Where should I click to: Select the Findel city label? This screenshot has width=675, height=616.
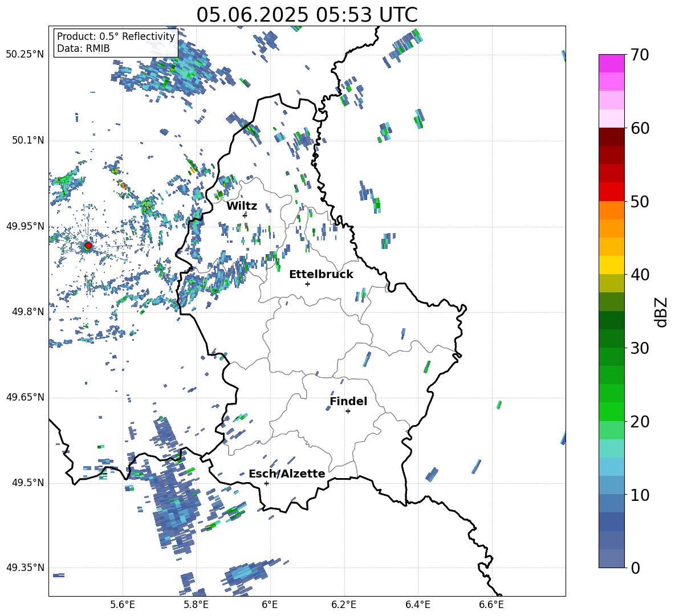[x=348, y=401]
